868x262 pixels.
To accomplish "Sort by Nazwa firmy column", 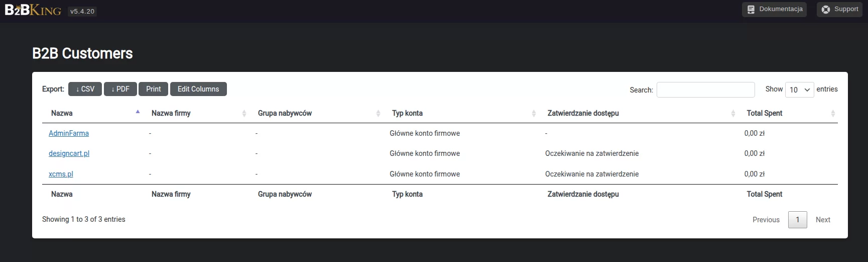I will coord(171,113).
